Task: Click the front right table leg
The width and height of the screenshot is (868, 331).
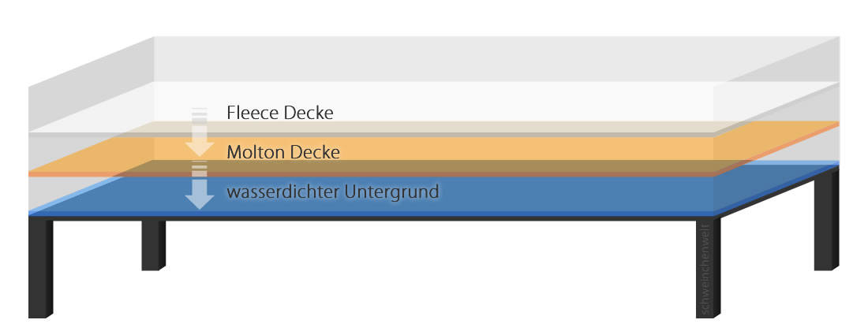Action: pyautogui.click(x=708, y=268)
